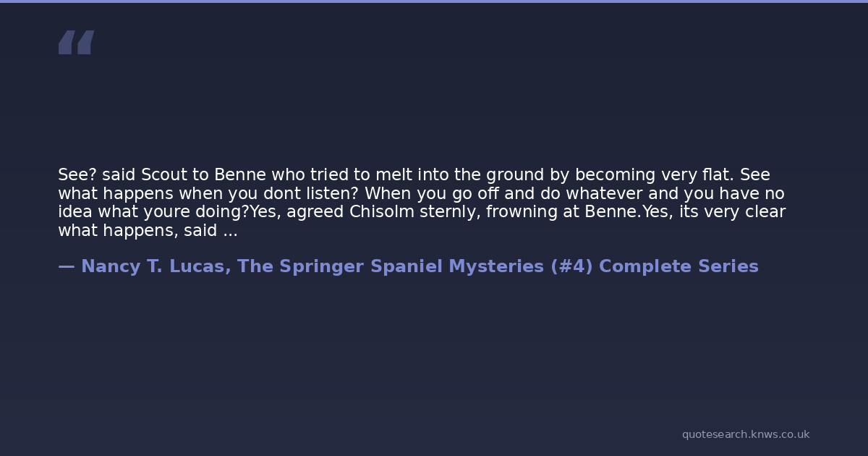
Task: Click the first line starting with See?
Action: click(414, 175)
